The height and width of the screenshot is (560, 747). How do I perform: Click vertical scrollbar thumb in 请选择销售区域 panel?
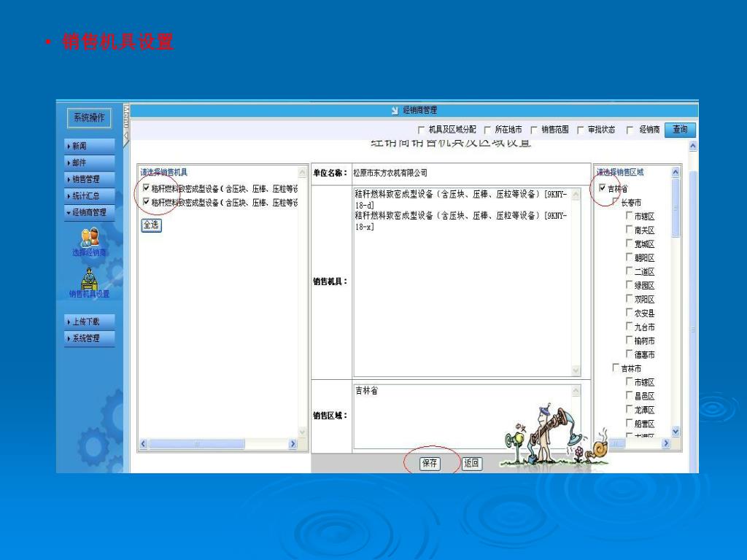click(x=676, y=208)
